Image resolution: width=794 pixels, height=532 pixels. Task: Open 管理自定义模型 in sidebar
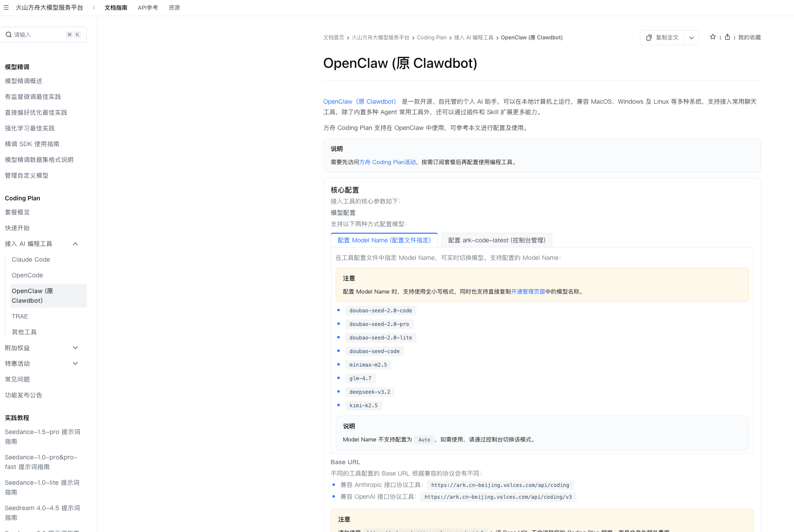pyautogui.click(x=27, y=175)
